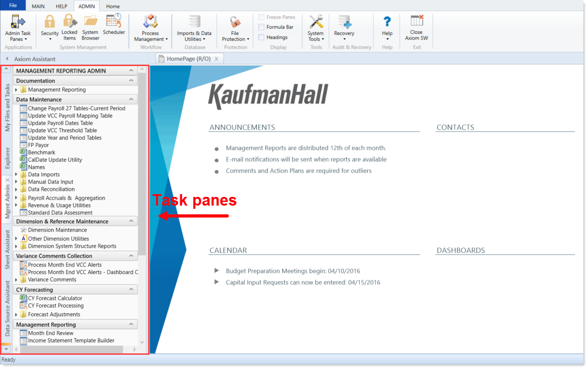Open the Scheduler tool
Screen dimensions: 588x369
click(x=114, y=25)
